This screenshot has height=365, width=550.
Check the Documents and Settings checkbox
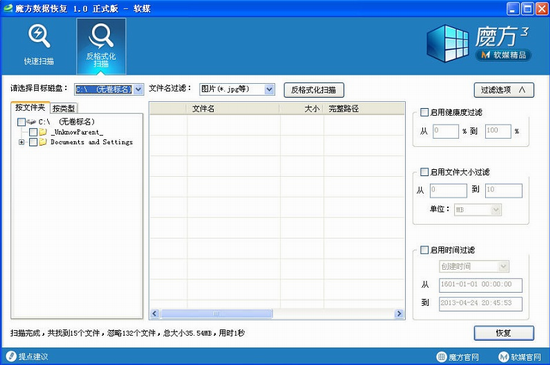point(33,142)
